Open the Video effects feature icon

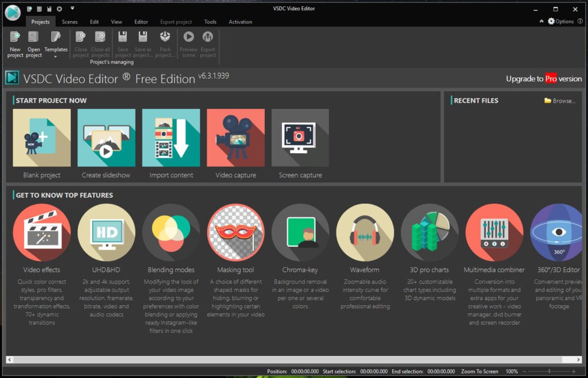(x=41, y=232)
